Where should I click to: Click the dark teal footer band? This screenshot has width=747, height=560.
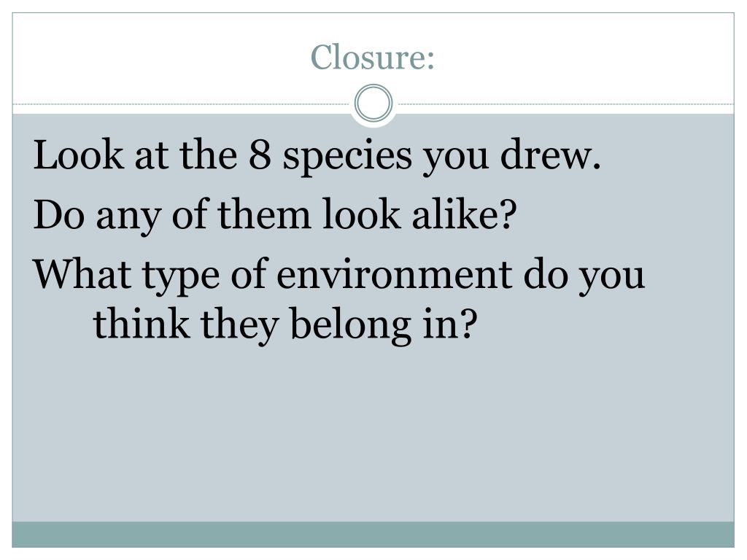click(373, 534)
